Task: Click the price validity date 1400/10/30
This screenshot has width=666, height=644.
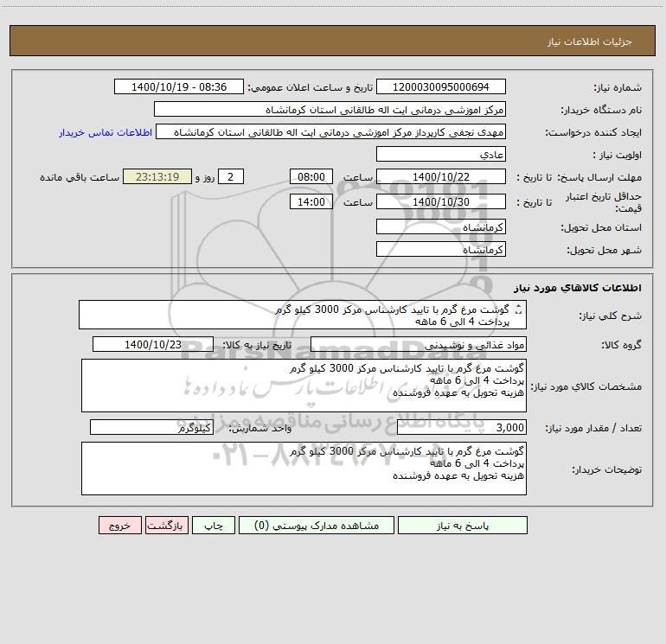Action: (x=441, y=201)
